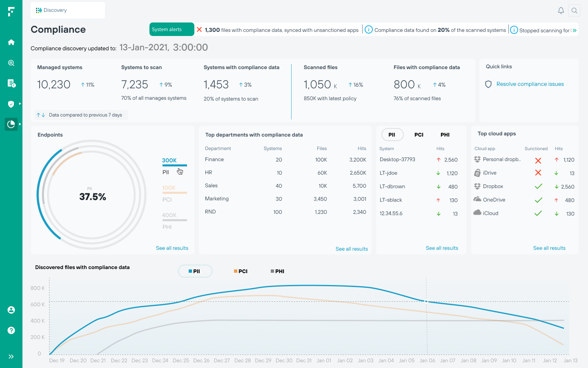Click the HR department row
Image resolution: width=588 pixels, height=368 pixels.
(x=285, y=173)
